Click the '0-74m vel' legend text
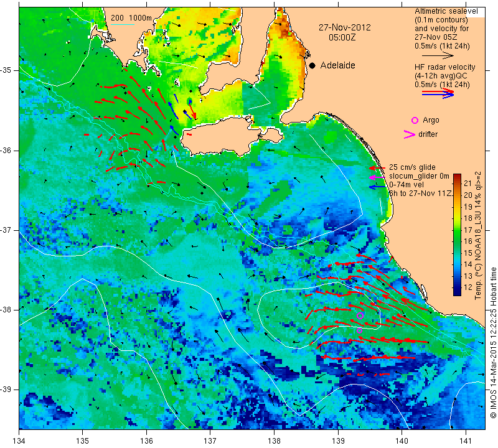498x448 pixels. 406,185
